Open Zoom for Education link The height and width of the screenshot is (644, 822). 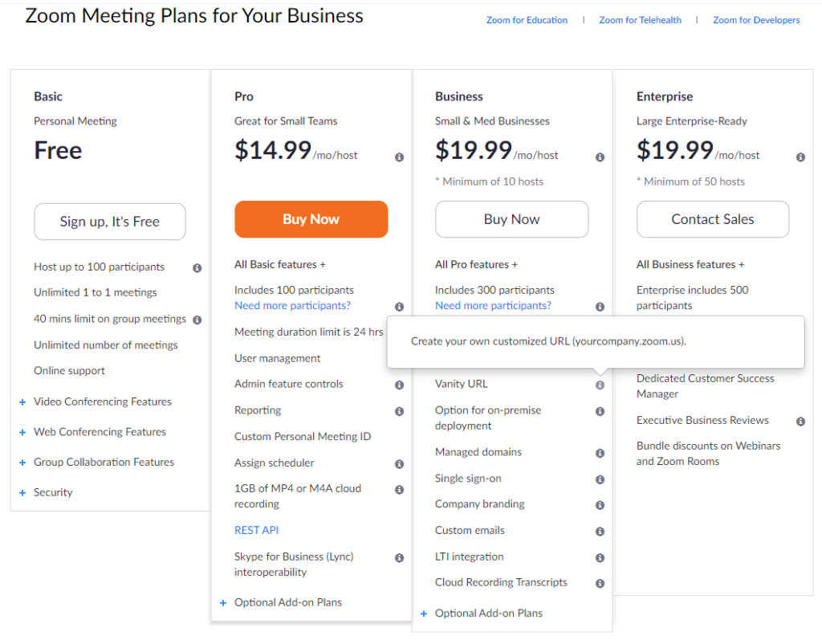[527, 20]
